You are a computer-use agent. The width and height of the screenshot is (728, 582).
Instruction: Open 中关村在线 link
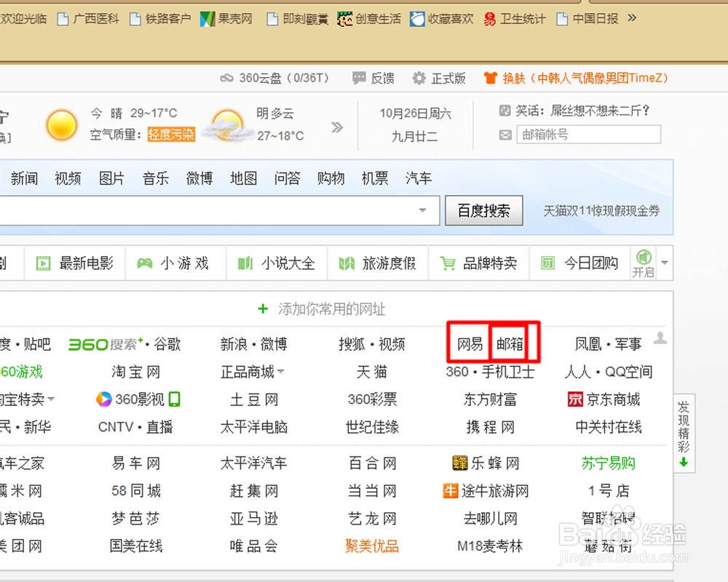(x=608, y=427)
